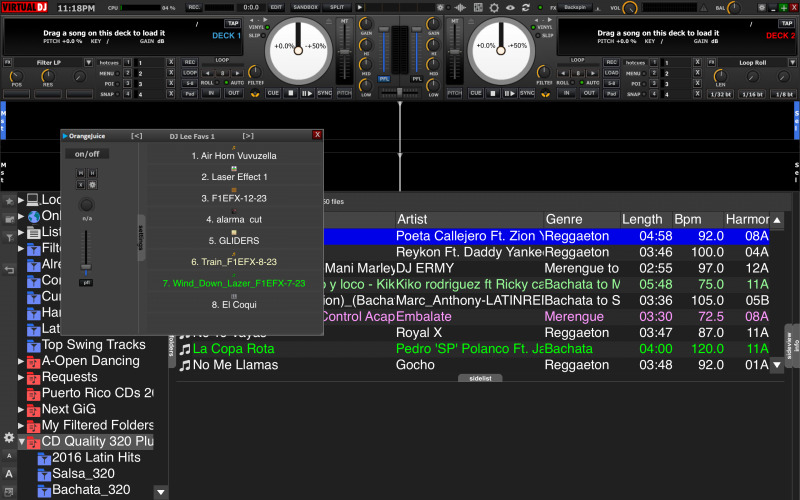Click the SPLIT button in top bar
The height and width of the screenshot is (500, 800).
click(337, 7)
